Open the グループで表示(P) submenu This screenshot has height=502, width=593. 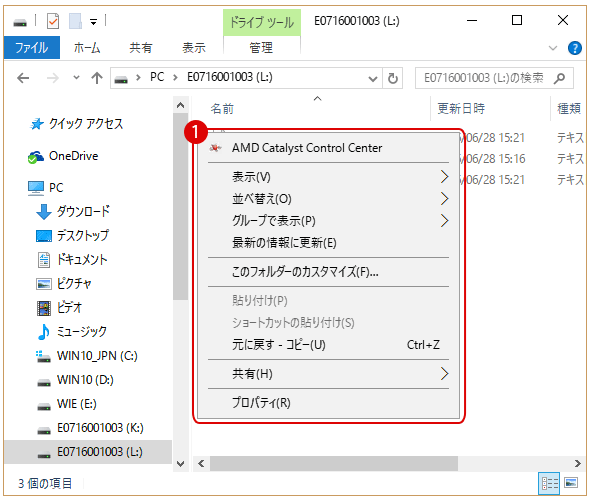coord(328,221)
